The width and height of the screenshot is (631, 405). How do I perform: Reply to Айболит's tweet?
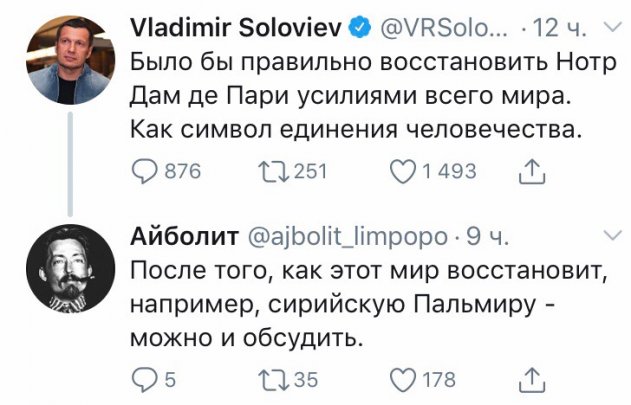pos(148,379)
